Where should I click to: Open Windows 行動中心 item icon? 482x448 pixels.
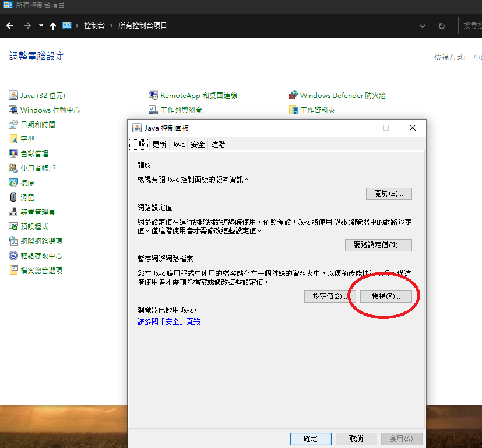[13, 110]
